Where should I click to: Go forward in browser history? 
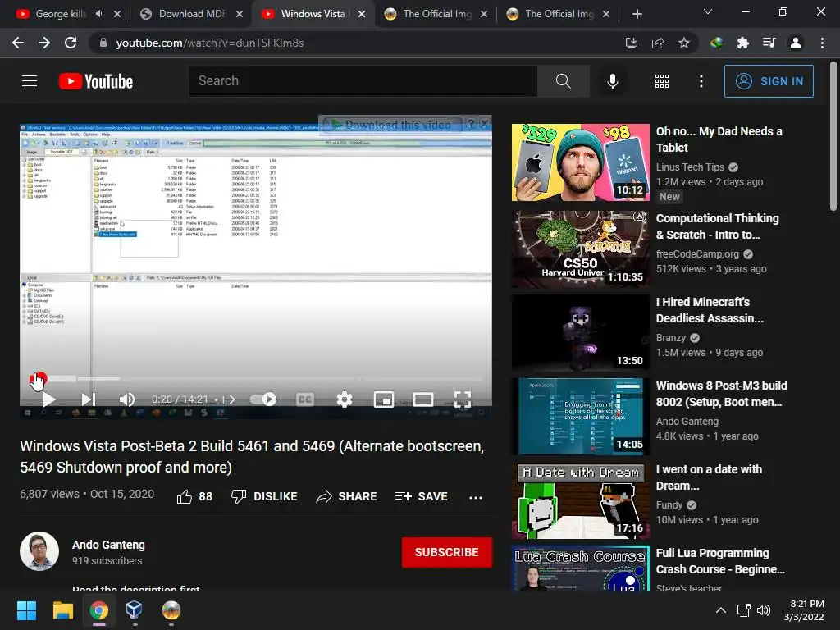(44, 43)
